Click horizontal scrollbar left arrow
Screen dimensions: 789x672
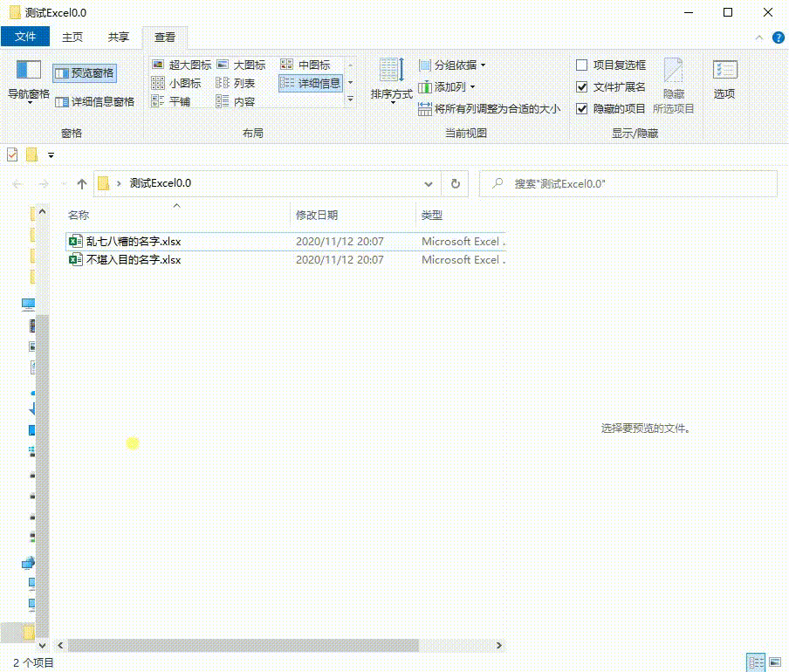(60, 645)
